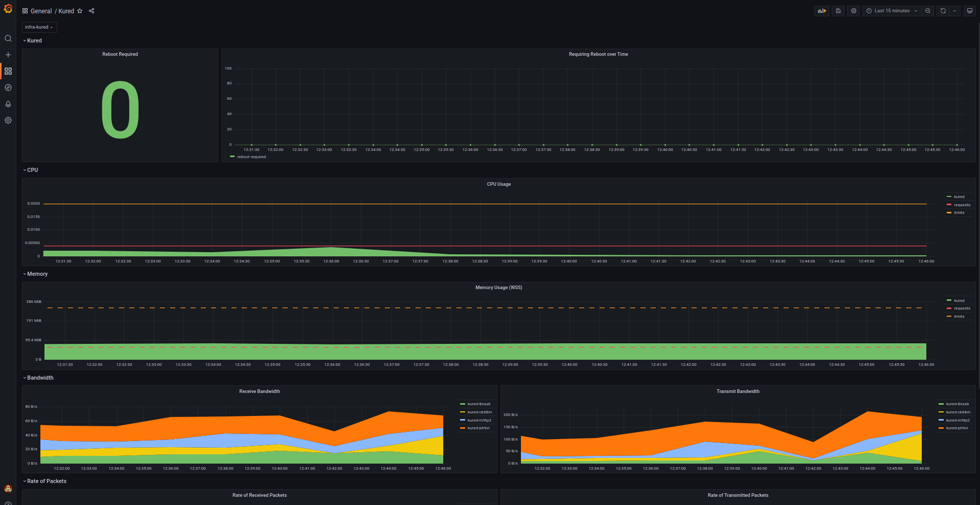Save the dashboard with disk icon

coord(838,11)
